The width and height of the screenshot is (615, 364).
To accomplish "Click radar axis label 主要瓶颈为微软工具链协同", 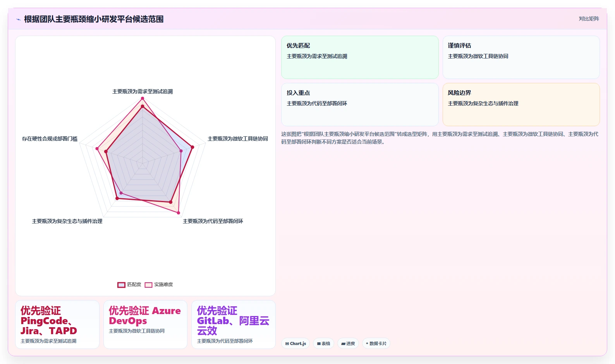I will (x=238, y=139).
